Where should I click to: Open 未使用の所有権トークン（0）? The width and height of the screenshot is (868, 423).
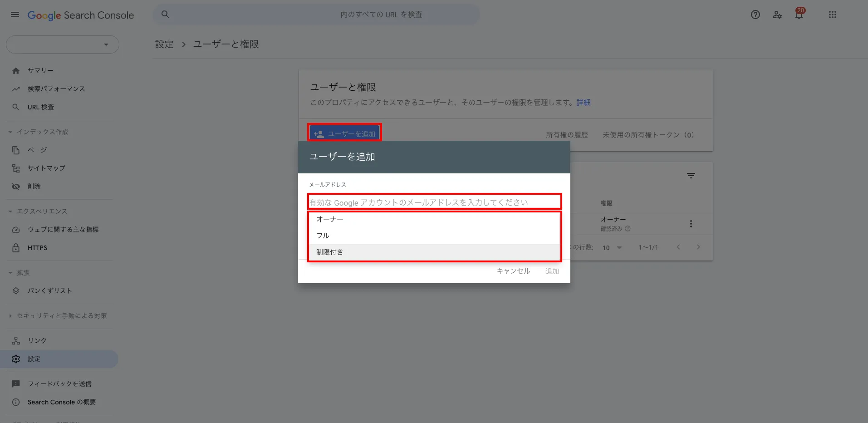coord(648,135)
